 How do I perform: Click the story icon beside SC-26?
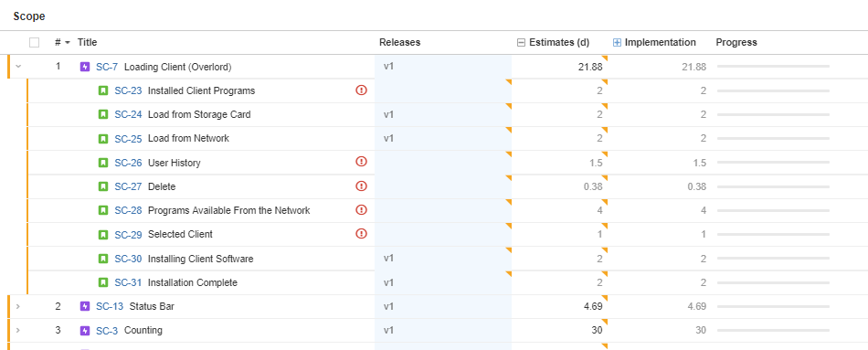(103, 163)
